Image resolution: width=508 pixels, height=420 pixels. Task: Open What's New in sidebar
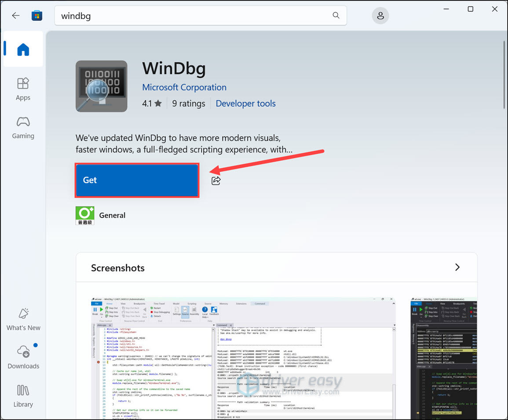[x=23, y=320]
